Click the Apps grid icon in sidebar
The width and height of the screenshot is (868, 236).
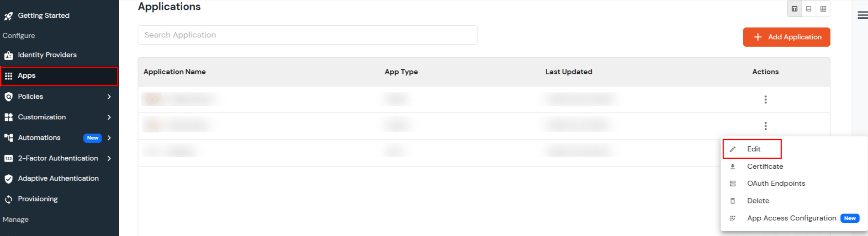tap(8, 76)
